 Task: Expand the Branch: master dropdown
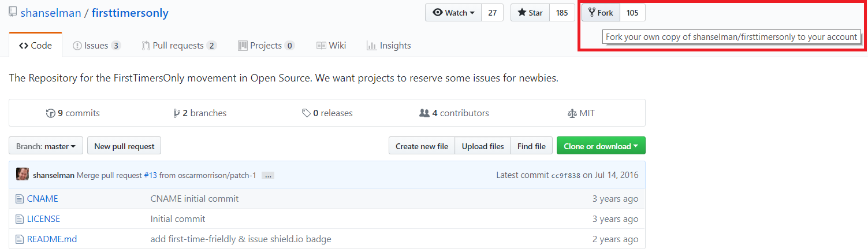coord(46,146)
